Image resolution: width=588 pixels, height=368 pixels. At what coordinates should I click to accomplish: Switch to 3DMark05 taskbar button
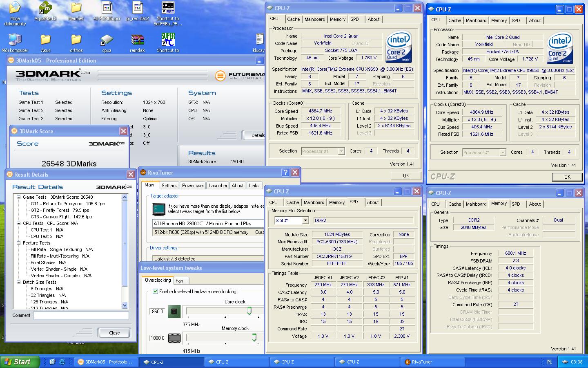coord(106,362)
